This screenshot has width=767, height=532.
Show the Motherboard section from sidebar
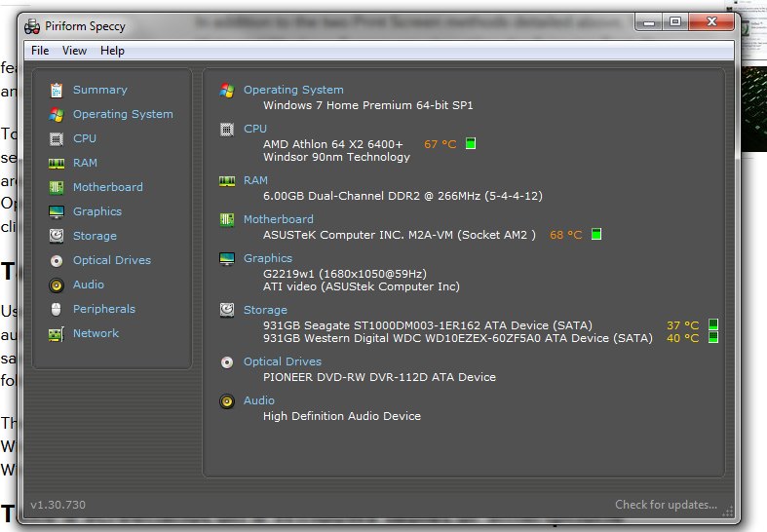coord(108,187)
